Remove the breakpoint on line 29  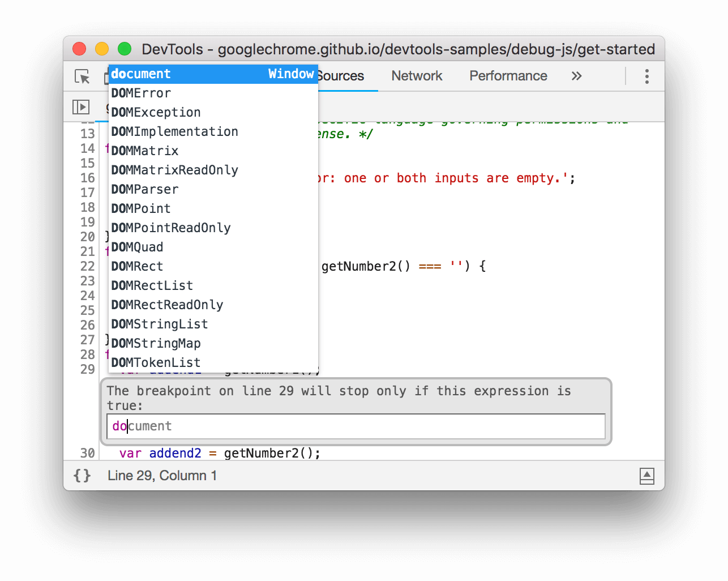point(87,369)
